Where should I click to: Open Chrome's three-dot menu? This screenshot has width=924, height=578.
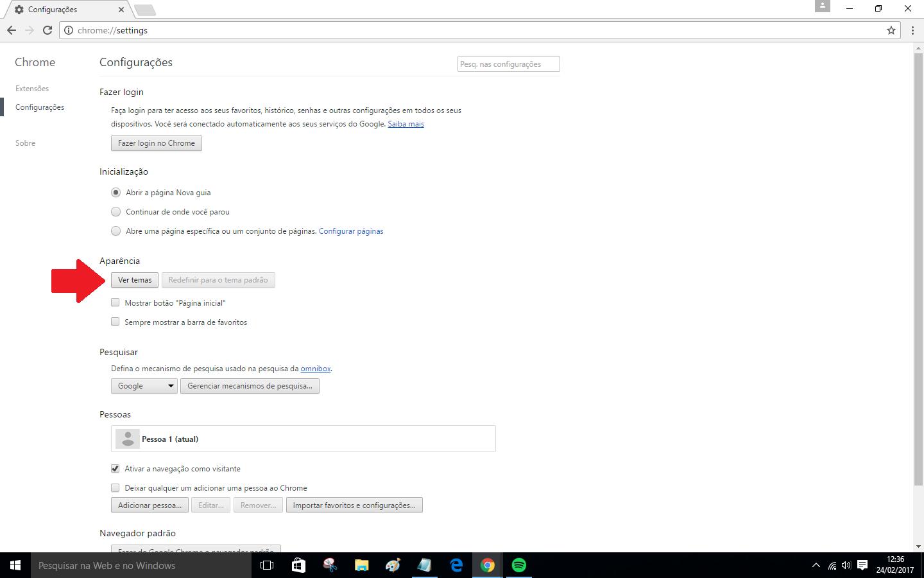click(x=912, y=30)
